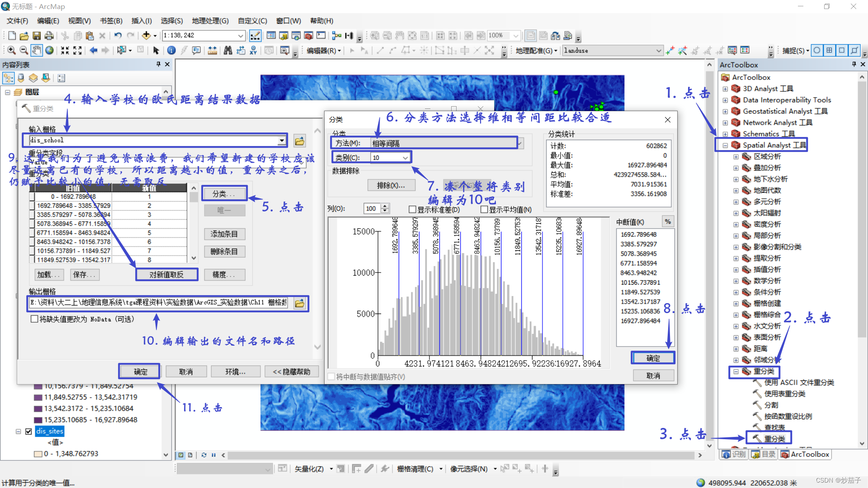Click 确定 in the 重分类 dialog
868x488 pixels.
140,372
